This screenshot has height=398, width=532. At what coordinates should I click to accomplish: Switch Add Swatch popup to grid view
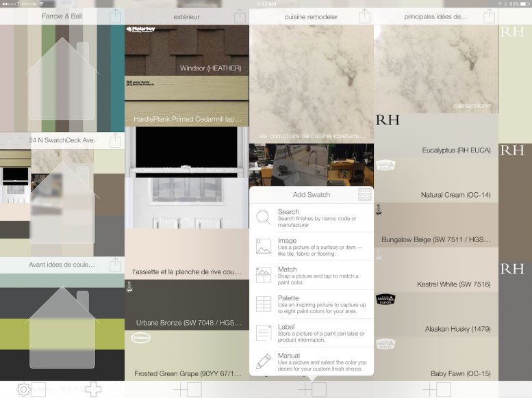365,195
